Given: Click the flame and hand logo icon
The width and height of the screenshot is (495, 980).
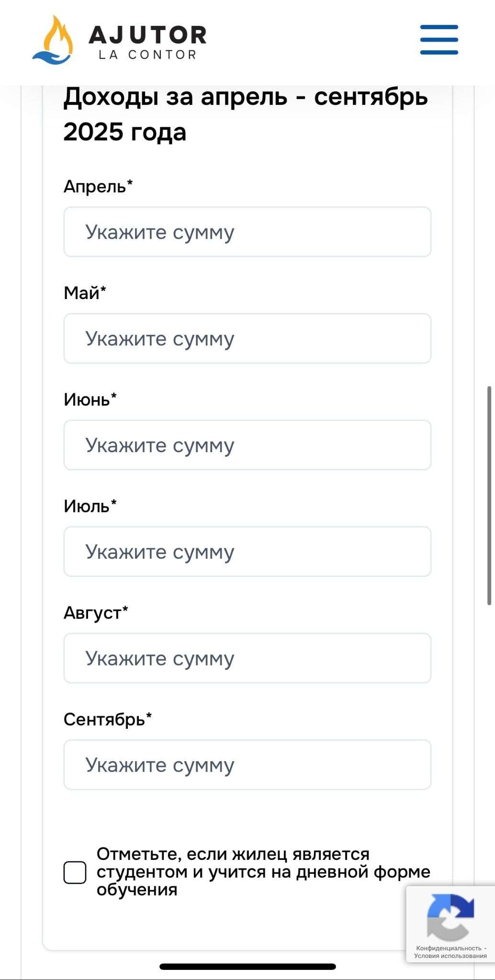Looking at the screenshot, I should 53,40.
